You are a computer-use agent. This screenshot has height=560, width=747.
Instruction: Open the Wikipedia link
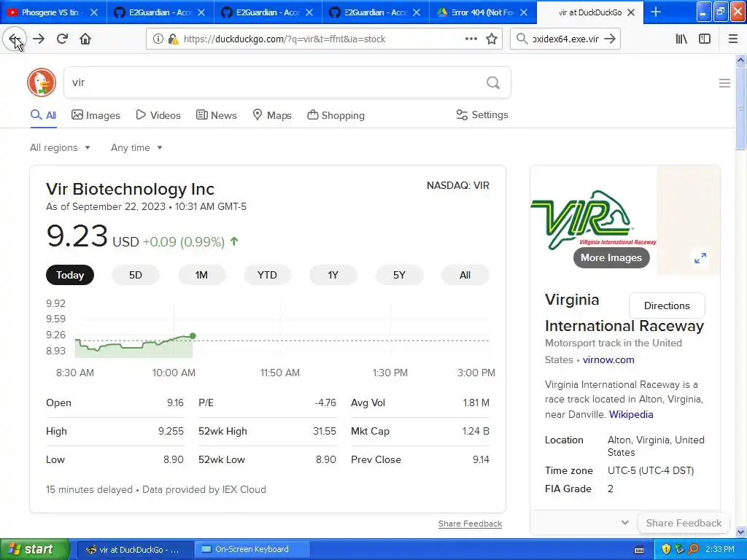coord(631,414)
